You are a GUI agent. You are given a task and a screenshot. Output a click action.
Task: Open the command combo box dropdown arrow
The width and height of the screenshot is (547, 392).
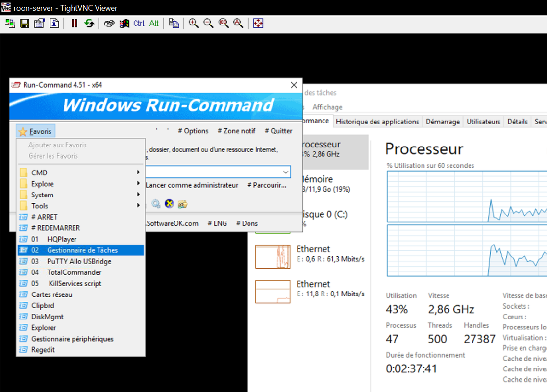click(285, 172)
